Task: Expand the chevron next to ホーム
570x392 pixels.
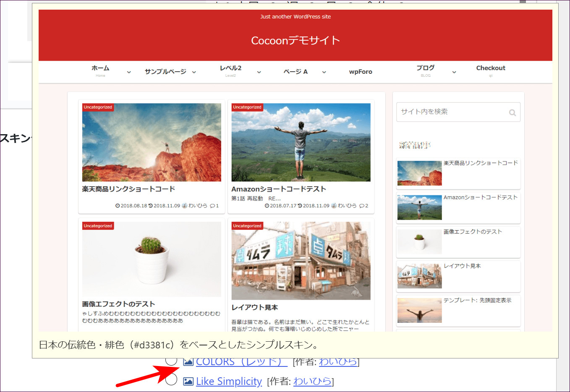Action: (x=129, y=72)
